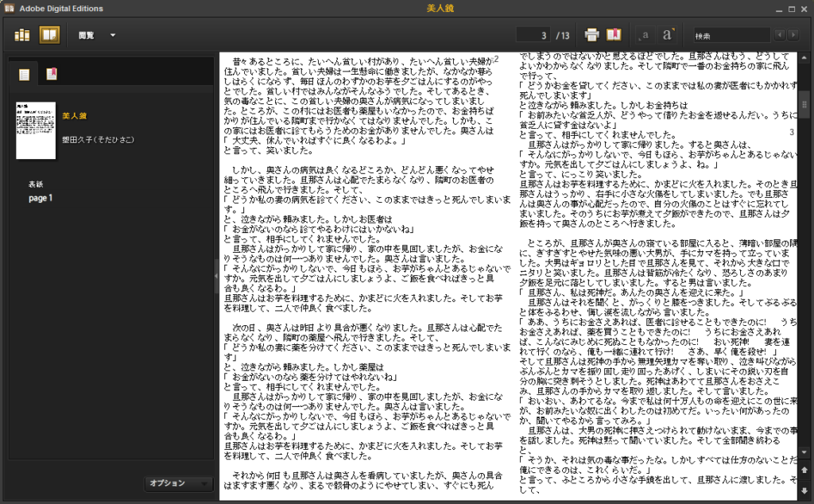
Task: Show the Bookmarks panel tab
Action: pyautogui.click(x=51, y=75)
